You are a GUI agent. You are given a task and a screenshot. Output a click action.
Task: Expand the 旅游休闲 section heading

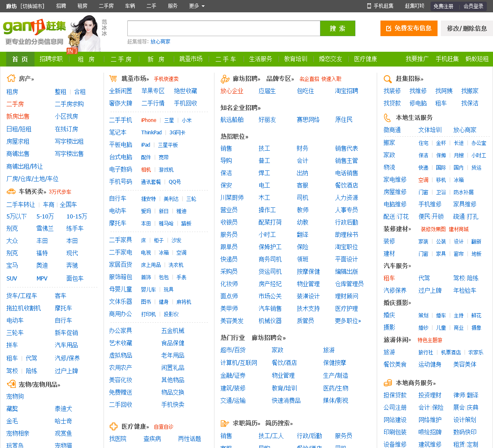tap(397, 340)
